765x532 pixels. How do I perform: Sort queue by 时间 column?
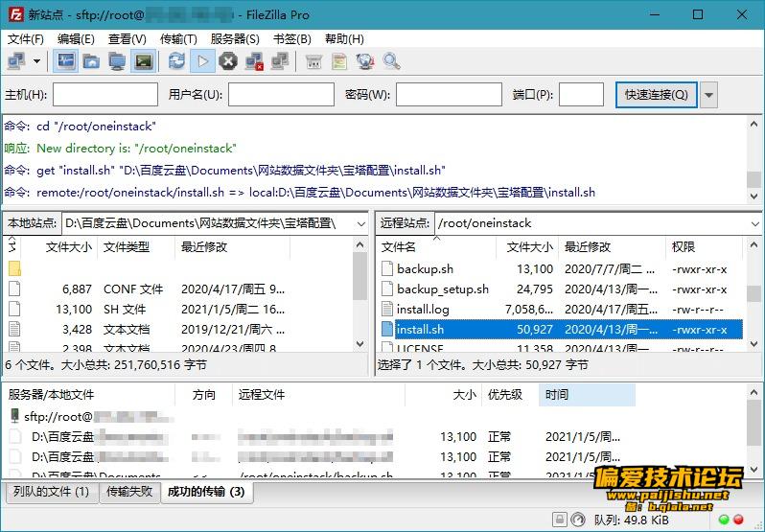[x=587, y=395]
